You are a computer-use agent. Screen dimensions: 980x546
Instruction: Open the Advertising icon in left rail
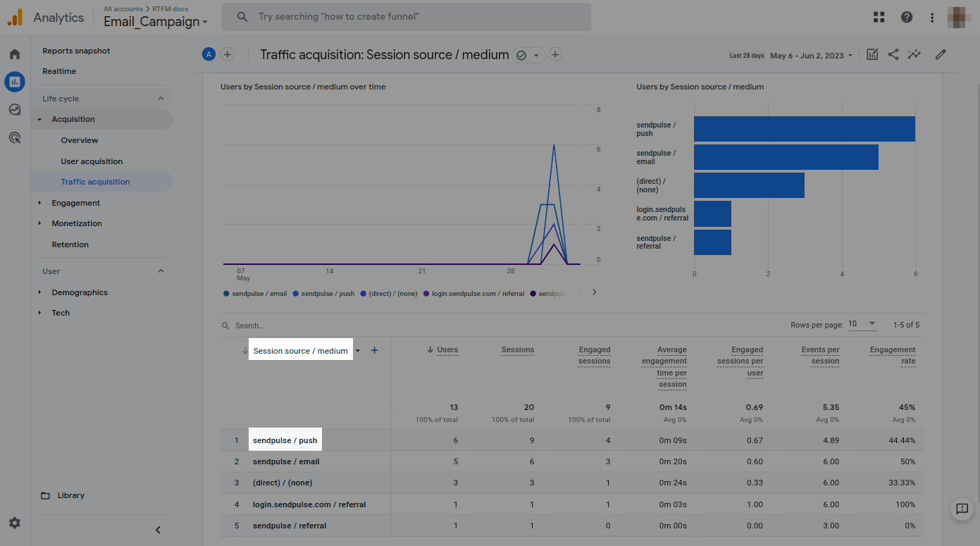[x=15, y=137]
